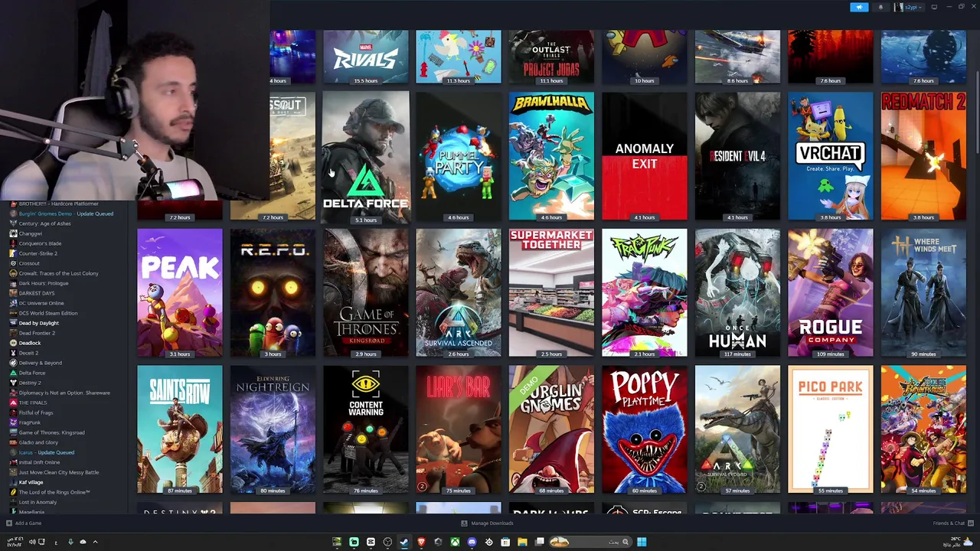Viewport: 980px width, 551px height.
Task: Select the Rogue Company game cover
Action: [831, 292]
